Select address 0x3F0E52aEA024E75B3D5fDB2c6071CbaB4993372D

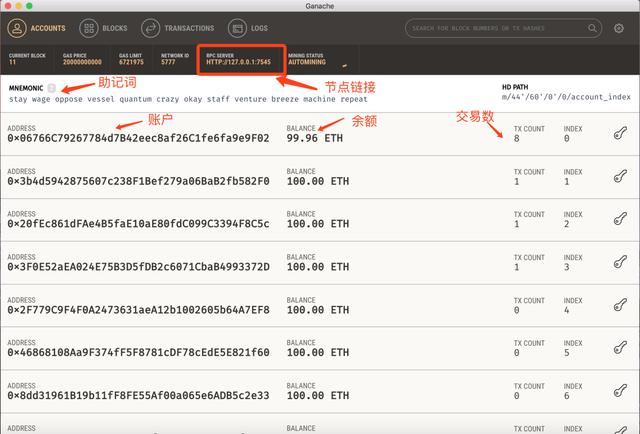138,267
